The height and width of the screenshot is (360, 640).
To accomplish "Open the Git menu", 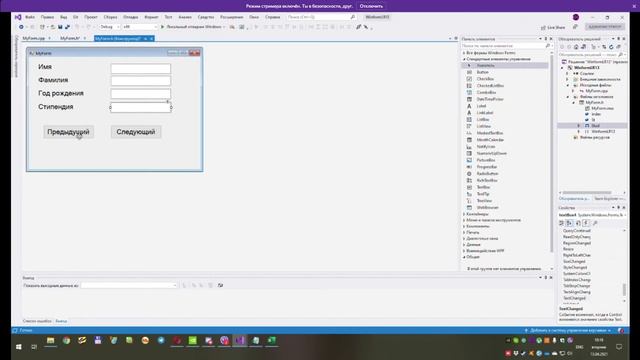I will tap(76, 17).
